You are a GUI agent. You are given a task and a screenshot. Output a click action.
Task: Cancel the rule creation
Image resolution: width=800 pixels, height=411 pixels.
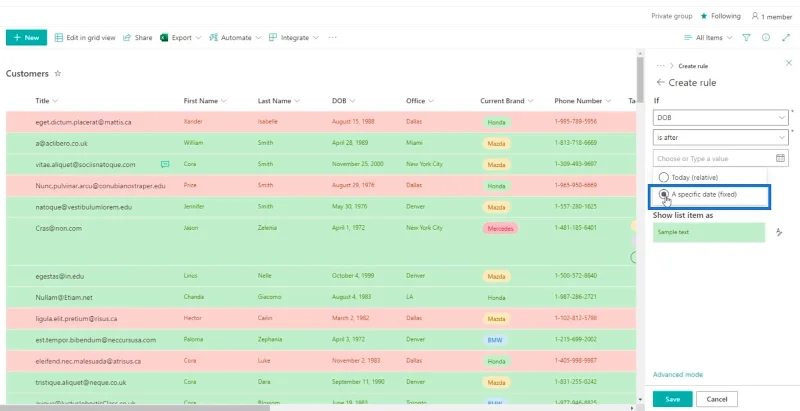(x=716, y=399)
